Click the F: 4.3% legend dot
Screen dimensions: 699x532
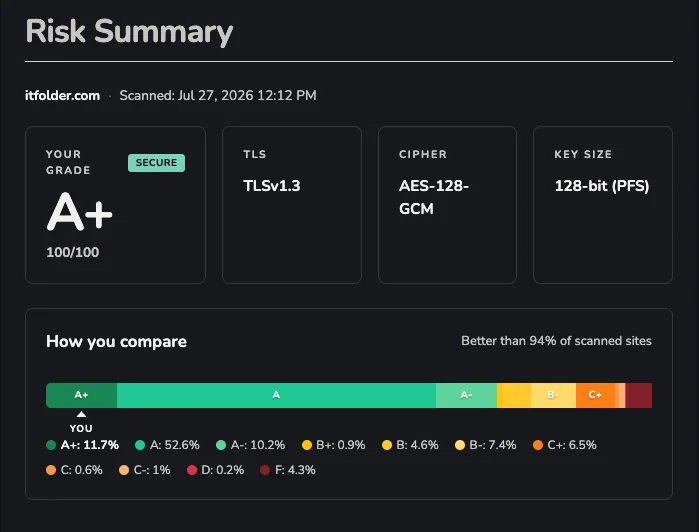tap(265, 470)
